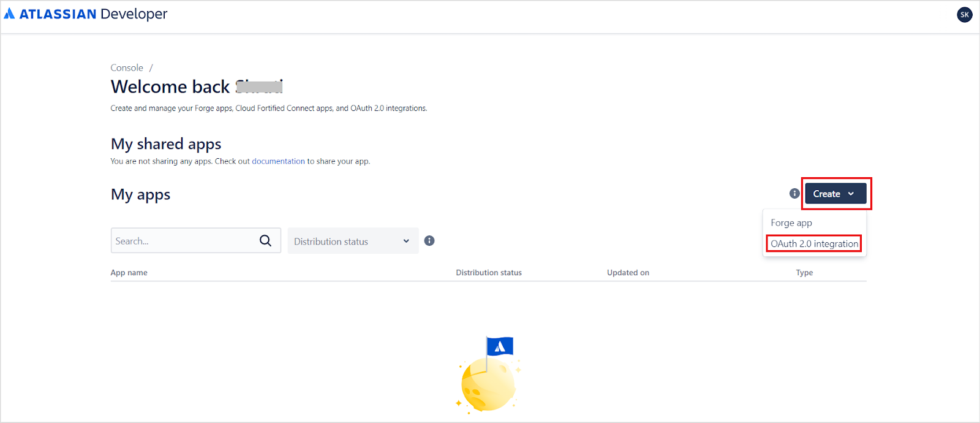Click the chevron arrow on Create button
This screenshot has width=980, height=423.
click(x=851, y=194)
